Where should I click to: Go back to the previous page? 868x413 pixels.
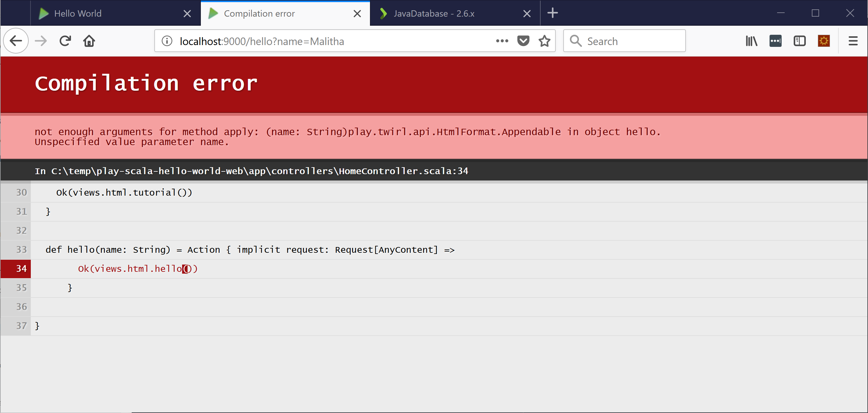point(16,41)
